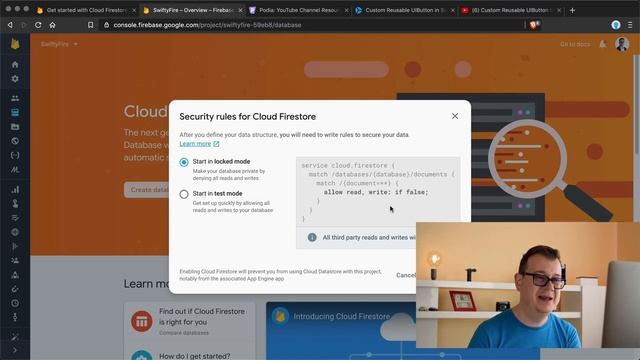Open the browser hamburger menu
Screen dimensions: 640x360
pos(630,25)
